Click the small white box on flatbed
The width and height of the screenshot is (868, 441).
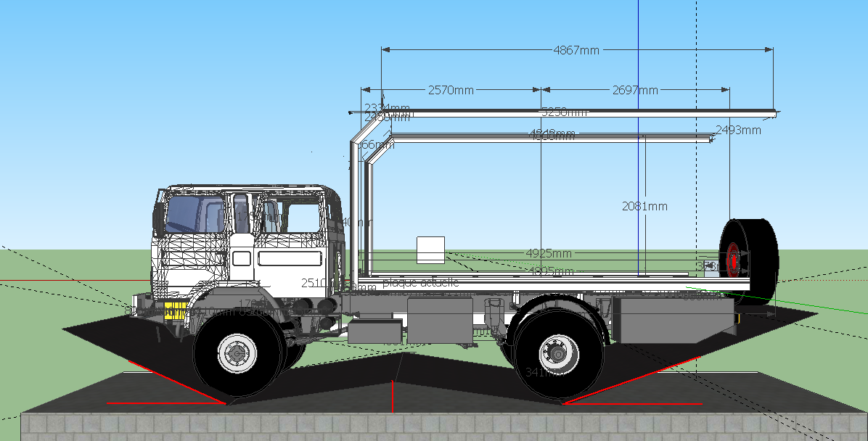click(x=430, y=250)
